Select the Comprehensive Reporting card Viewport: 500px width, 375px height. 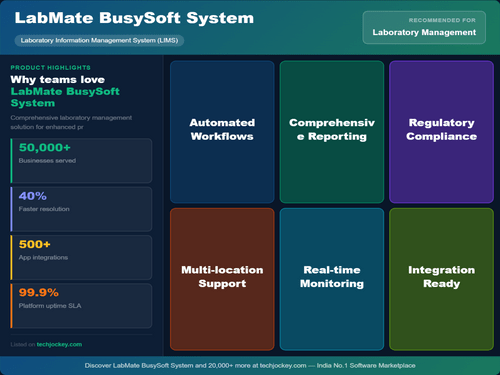pos(332,132)
